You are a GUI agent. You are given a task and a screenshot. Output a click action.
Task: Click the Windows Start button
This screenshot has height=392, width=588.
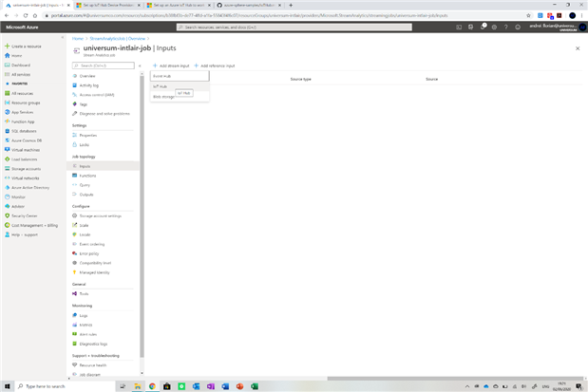point(8,386)
